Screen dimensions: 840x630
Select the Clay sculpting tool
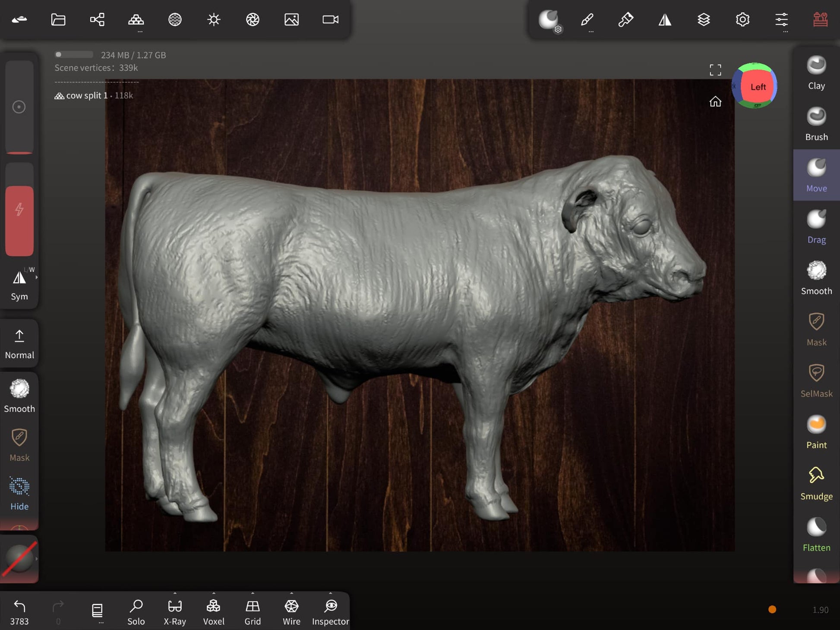coord(816,72)
